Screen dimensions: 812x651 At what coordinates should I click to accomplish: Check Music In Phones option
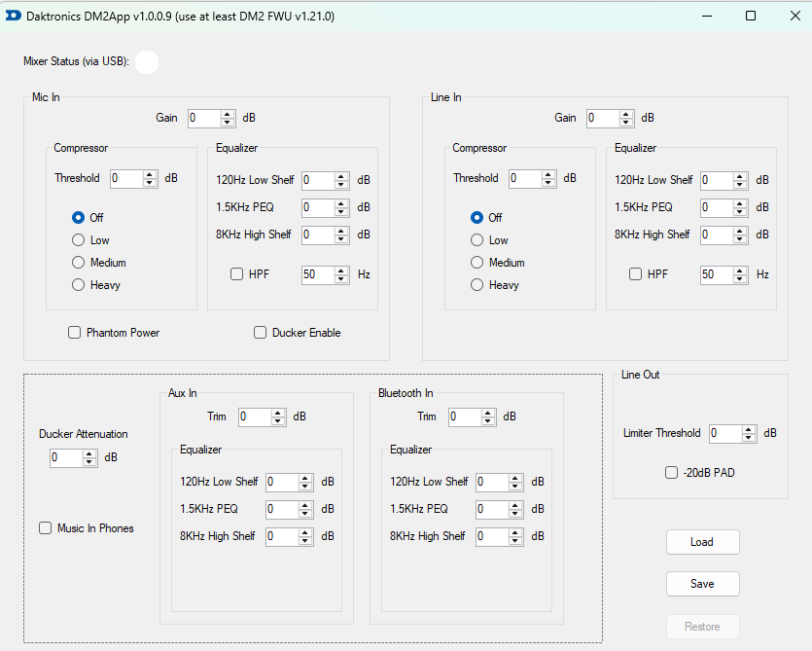(45, 528)
